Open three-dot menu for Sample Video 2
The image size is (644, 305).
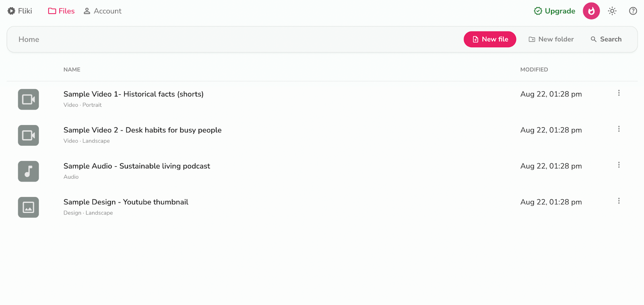coord(619,129)
